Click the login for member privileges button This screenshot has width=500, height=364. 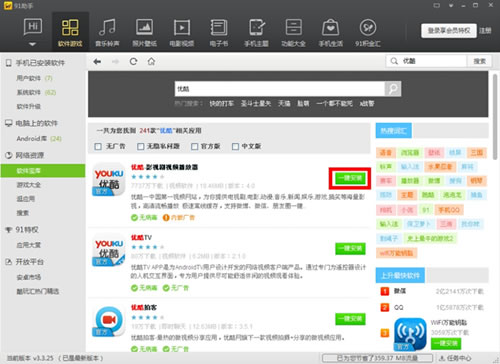coord(449,31)
